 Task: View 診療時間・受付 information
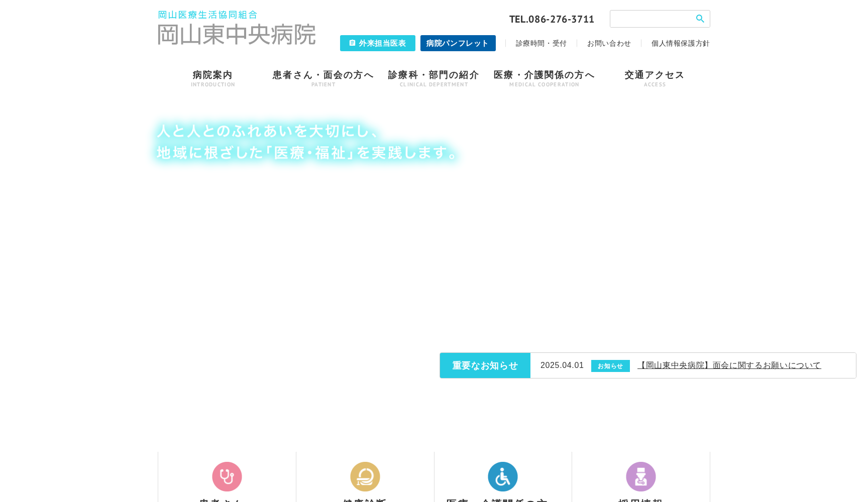tap(540, 43)
